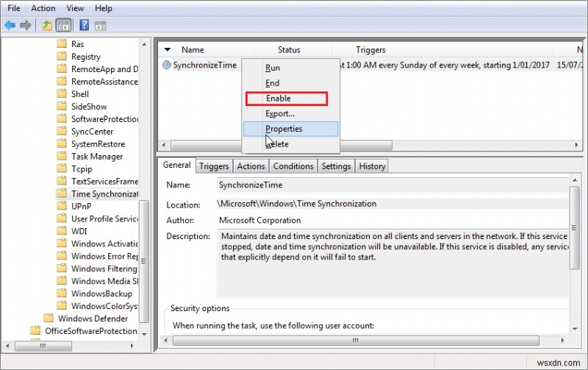This screenshot has width=588, height=370.
Task: Select the SoftwareProtection tree folder
Action: pos(104,119)
